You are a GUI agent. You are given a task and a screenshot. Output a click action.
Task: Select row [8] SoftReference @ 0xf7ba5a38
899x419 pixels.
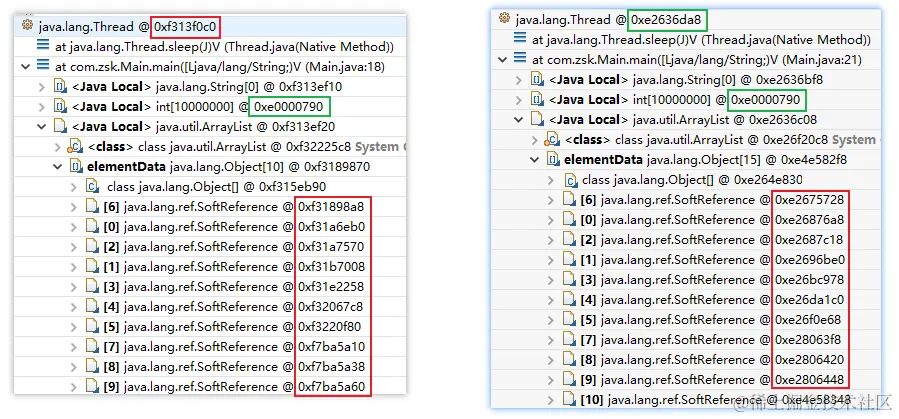[x=210, y=367]
